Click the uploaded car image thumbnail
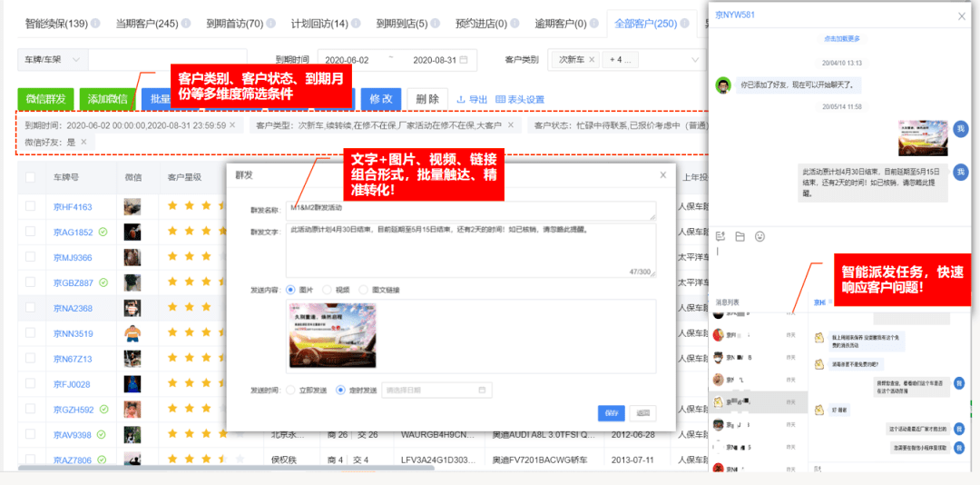980x485 pixels. tap(332, 335)
